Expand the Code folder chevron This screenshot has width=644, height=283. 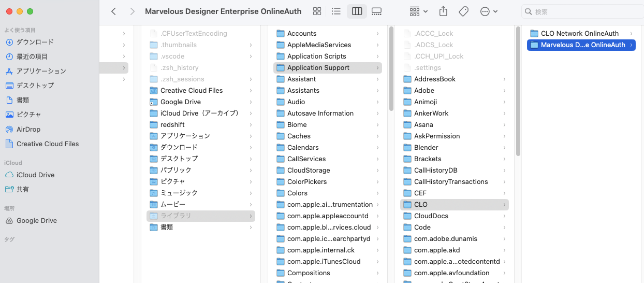504,227
